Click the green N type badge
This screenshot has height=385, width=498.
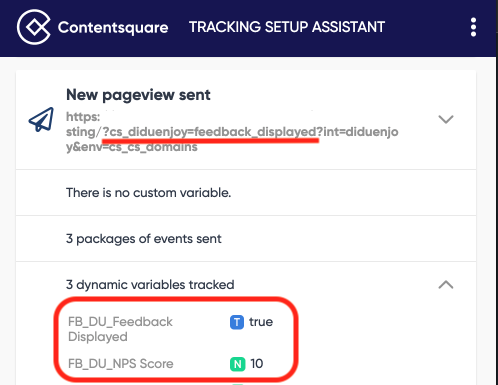(237, 364)
